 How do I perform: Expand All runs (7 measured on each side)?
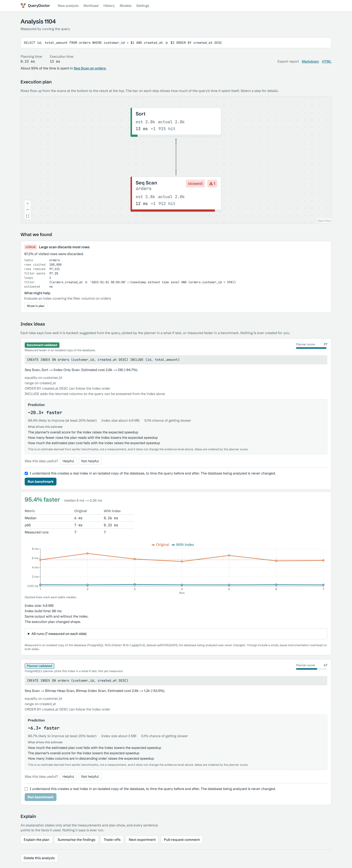click(x=176, y=634)
